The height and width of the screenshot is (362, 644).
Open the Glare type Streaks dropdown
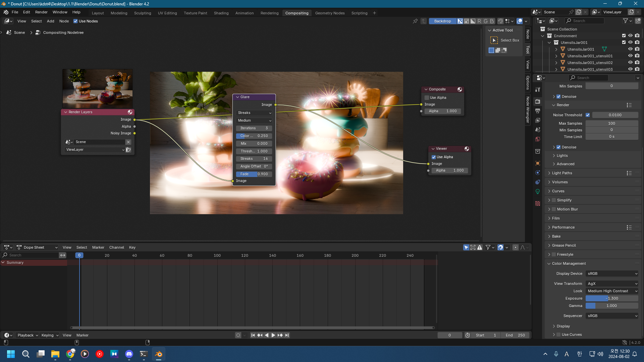click(x=254, y=113)
